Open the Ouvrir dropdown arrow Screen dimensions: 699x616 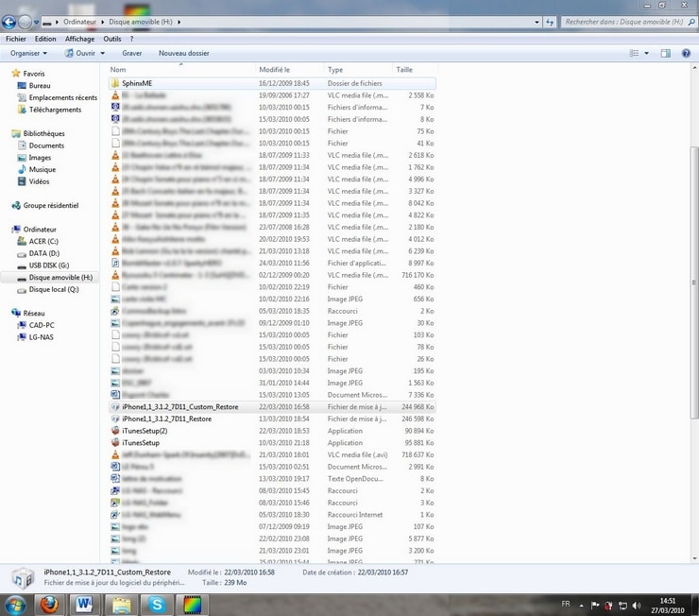point(103,54)
